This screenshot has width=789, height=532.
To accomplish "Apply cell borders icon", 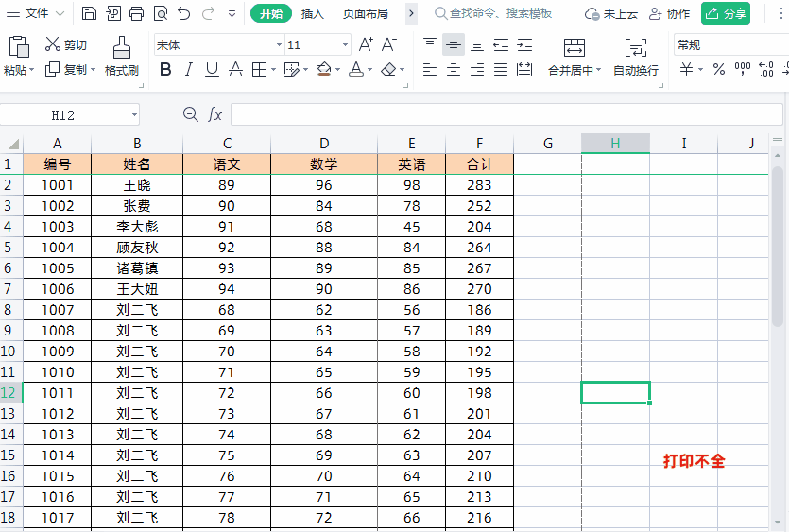I will 259,70.
